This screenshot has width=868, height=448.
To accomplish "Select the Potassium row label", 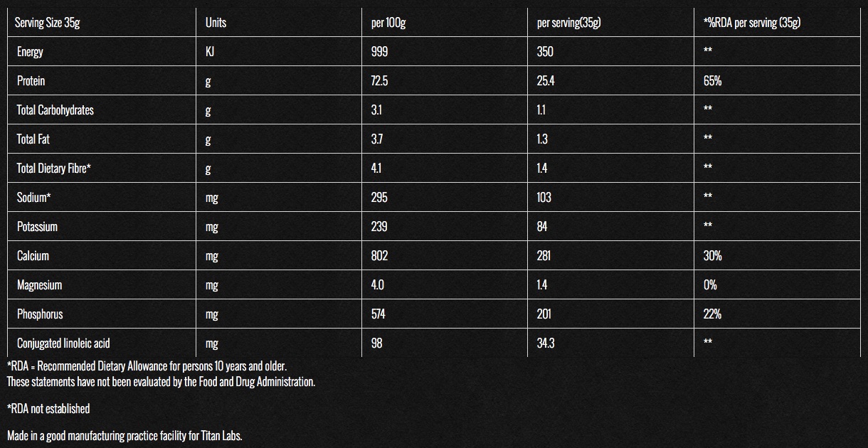I will [37, 227].
